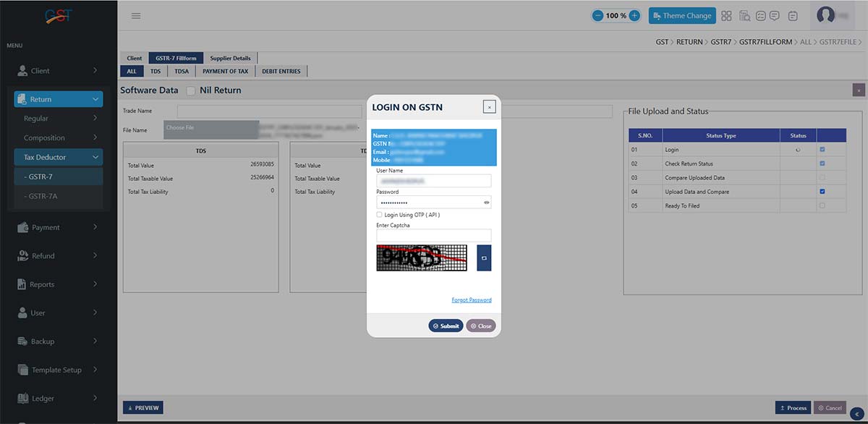
Task: Expand the Reports sidebar menu
Action: click(58, 284)
